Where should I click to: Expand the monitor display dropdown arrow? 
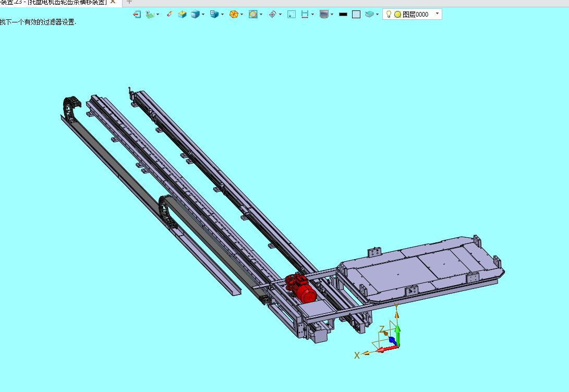332,15
